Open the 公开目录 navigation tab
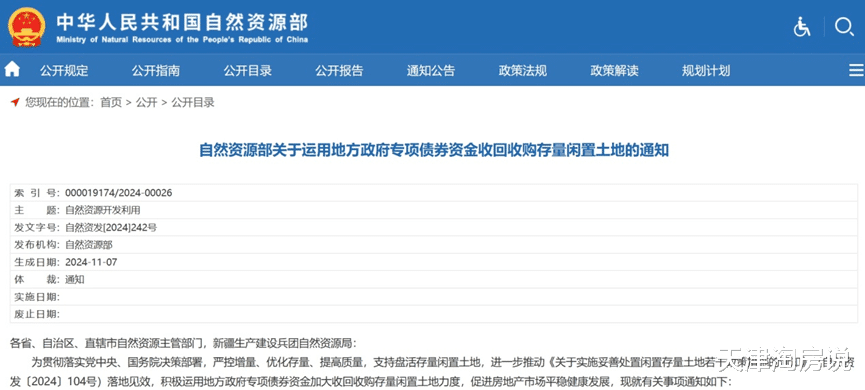This screenshot has width=865, height=390. (248, 71)
